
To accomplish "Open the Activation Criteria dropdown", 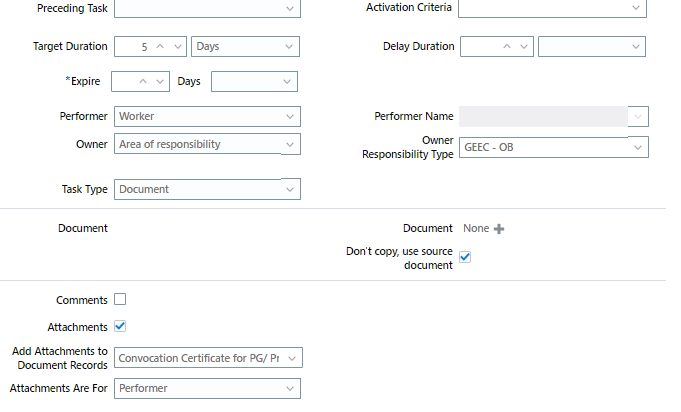I will 552,8.
